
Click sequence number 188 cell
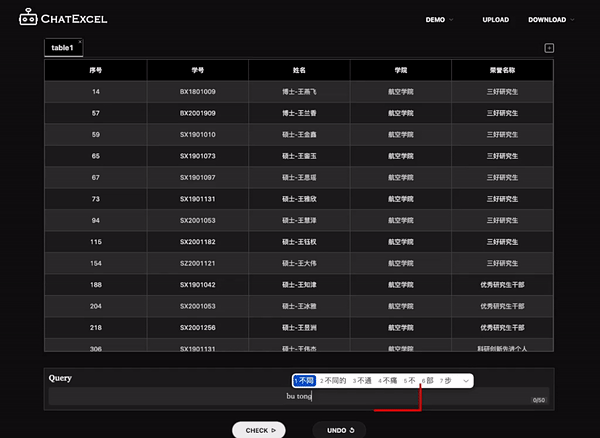96,285
